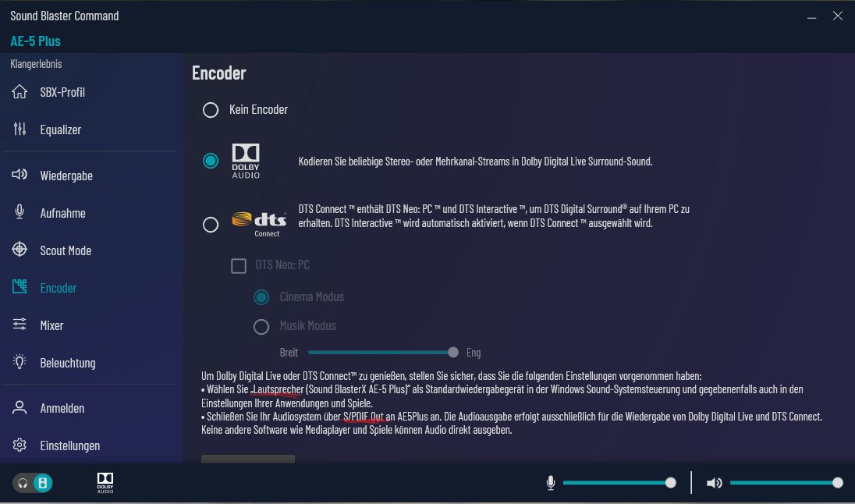Click the Cinema Modus label
Screen dimensions: 855x504
312,296
